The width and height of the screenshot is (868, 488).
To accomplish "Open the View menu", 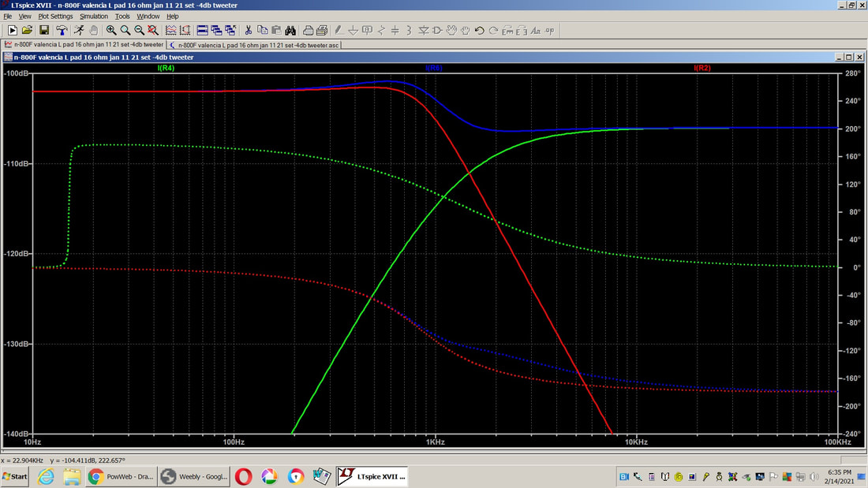I will [25, 17].
